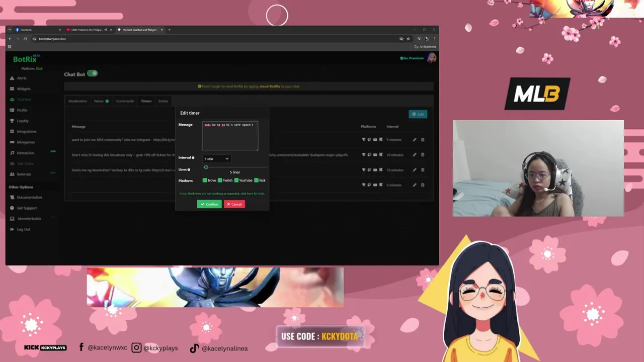The width and height of the screenshot is (644, 362).
Task: Reload the page in the browser
Action: coord(25,39)
